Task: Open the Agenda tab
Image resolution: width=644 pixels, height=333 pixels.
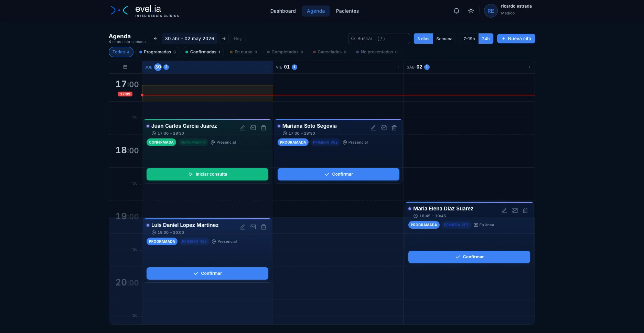Action: (x=316, y=11)
